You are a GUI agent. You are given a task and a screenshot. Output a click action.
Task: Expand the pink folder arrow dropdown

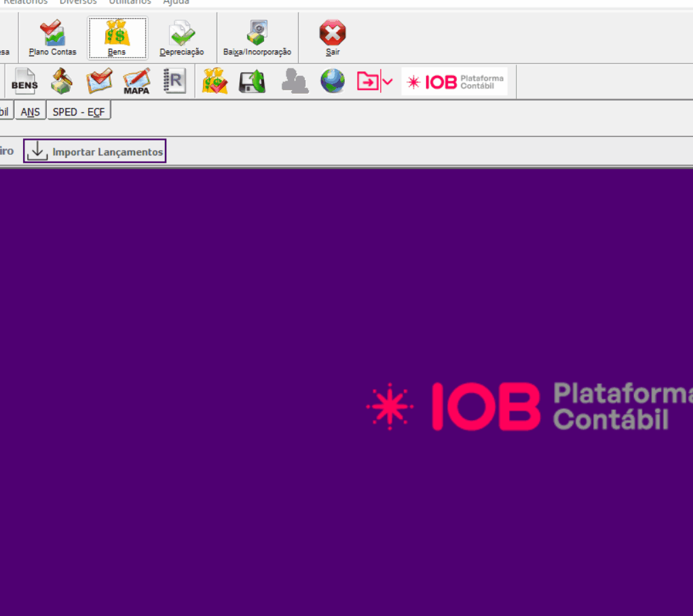coord(388,82)
